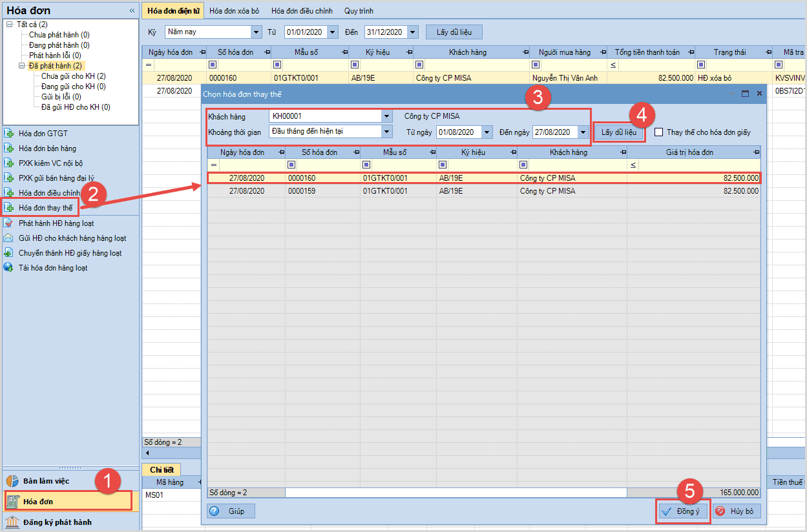Image resolution: width=807 pixels, height=532 pixels.
Task: Open the Khách hàng KH00001 dropdown
Action: coord(387,116)
